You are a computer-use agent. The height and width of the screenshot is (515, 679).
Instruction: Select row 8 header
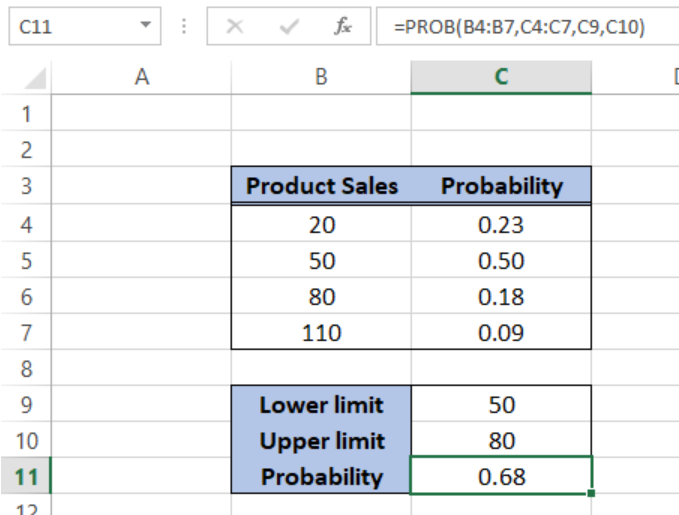(x=26, y=369)
